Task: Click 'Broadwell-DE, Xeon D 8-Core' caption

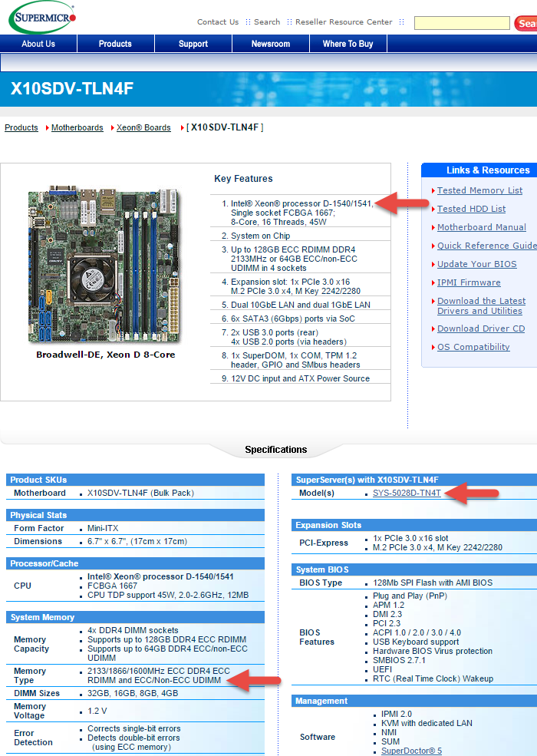Action: (x=106, y=355)
